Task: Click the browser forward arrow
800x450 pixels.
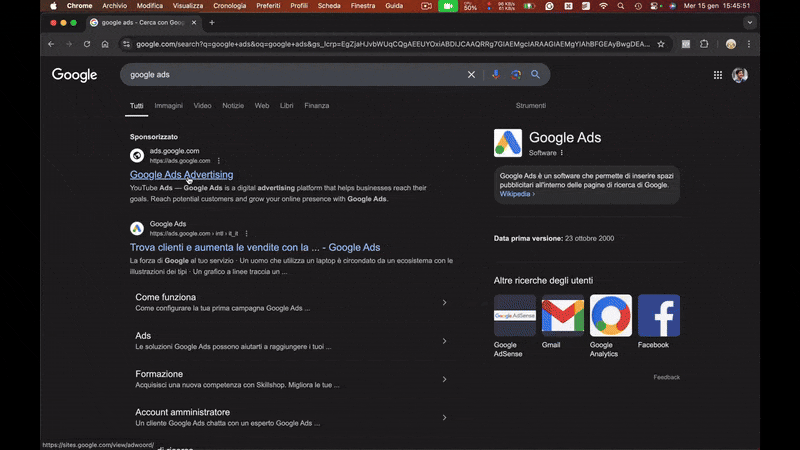Action: pyautogui.click(x=69, y=44)
